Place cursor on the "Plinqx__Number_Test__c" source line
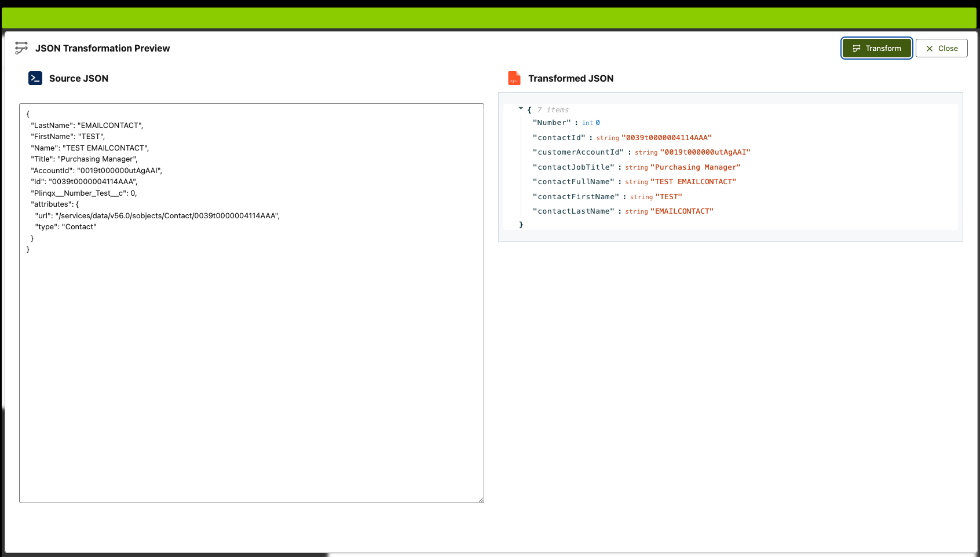 pyautogui.click(x=84, y=193)
